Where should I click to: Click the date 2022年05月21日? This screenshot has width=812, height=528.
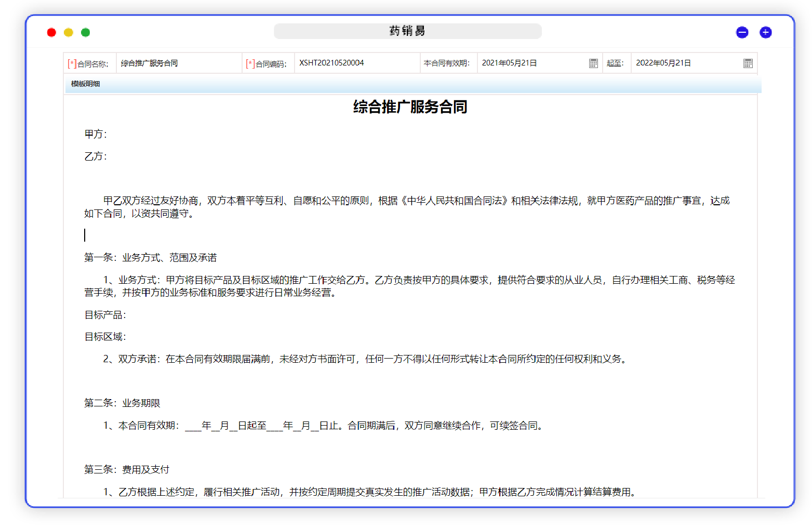point(664,62)
